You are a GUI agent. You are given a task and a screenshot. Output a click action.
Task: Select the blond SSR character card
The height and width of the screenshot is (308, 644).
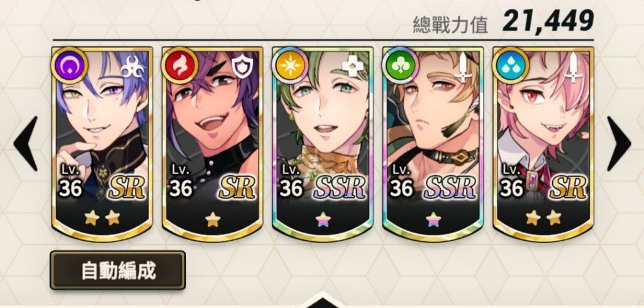point(433,144)
